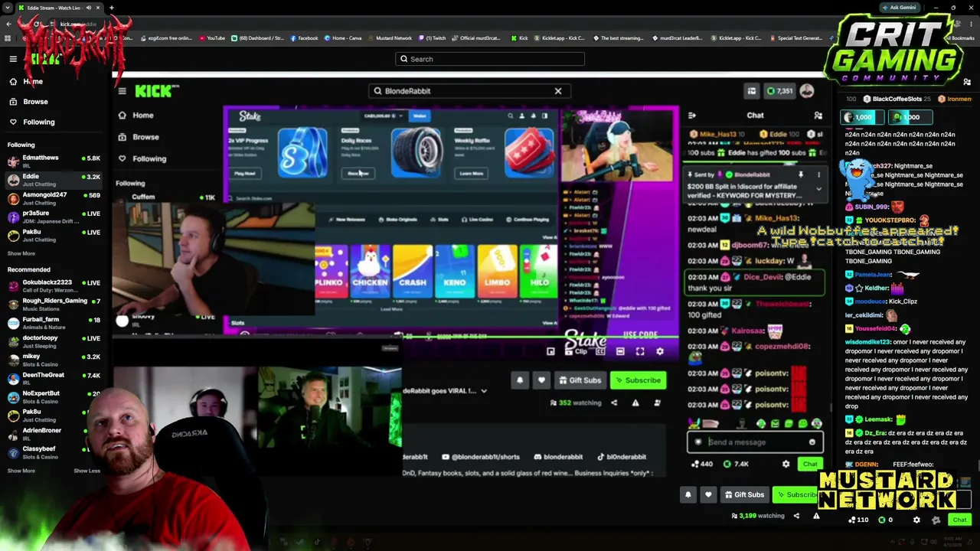Toggle notification bell beside 352-watching Gift Subs
Image resolution: width=980 pixels, height=551 pixels.
pos(520,380)
